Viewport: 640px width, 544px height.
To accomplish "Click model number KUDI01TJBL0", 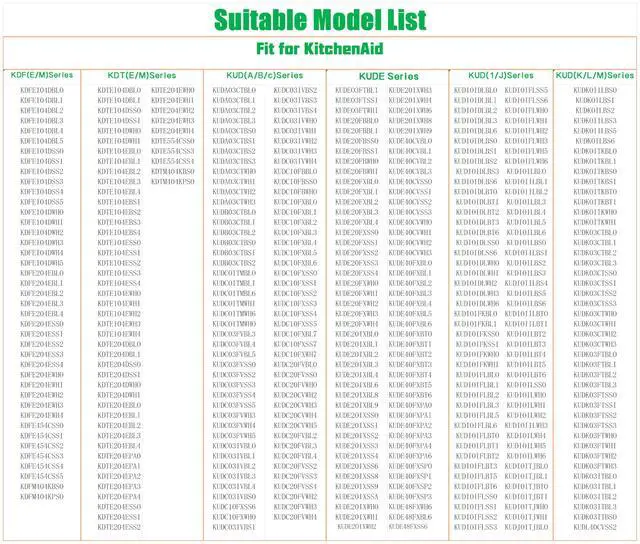I will (x=526, y=466).
